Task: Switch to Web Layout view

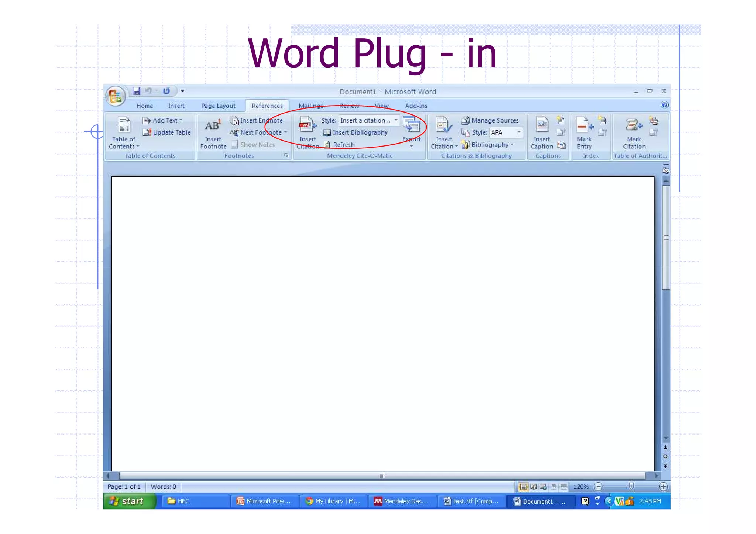Action: (543, 487)
